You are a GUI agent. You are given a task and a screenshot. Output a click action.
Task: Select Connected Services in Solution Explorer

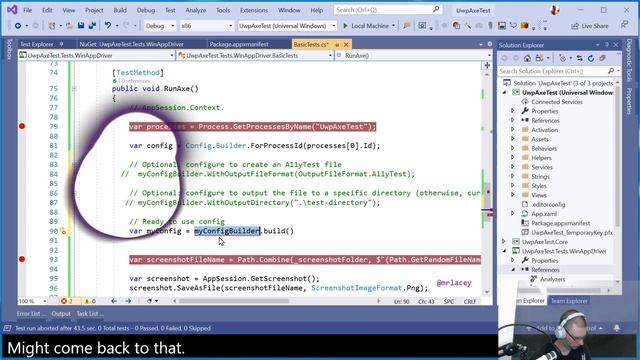click(x=557, y=102)
